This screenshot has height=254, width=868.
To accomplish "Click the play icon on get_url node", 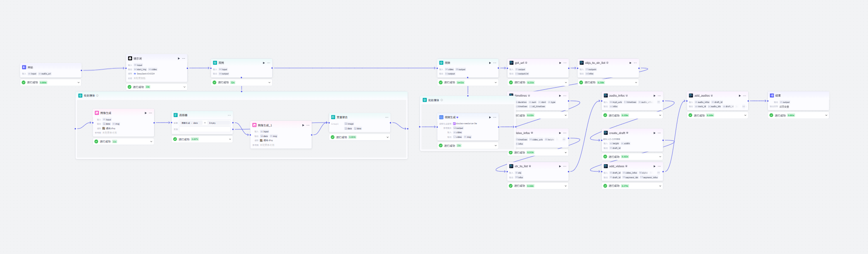I will point(560,63).
